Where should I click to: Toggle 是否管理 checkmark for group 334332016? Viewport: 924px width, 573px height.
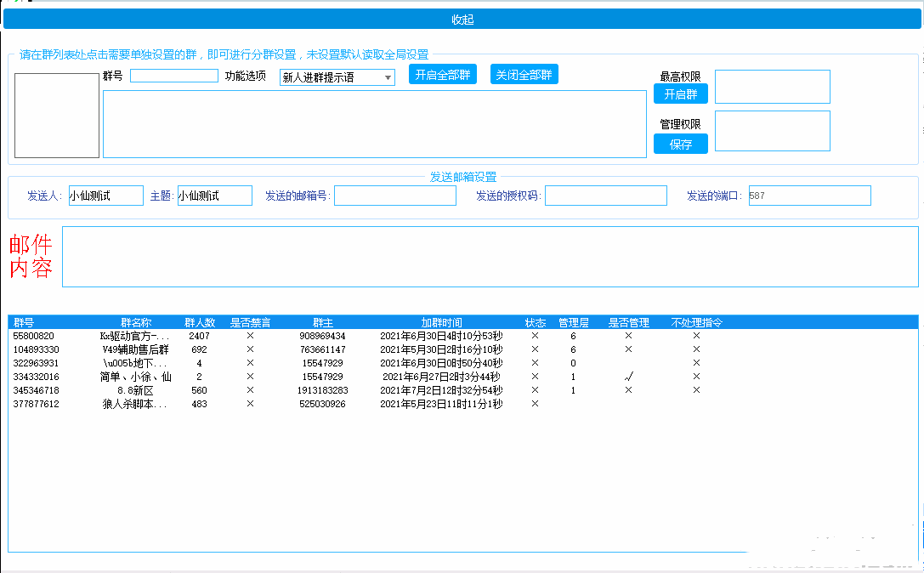(628, 377)
